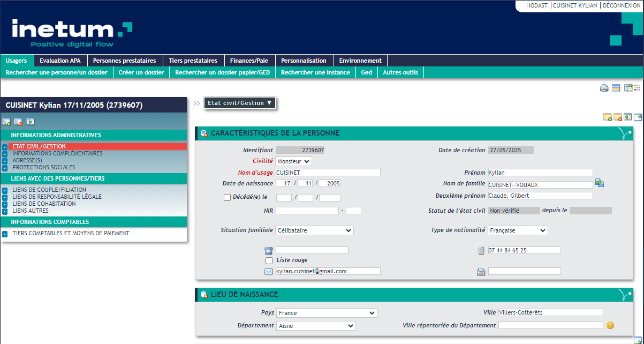
Task: Open the Situation familiale dropdown
Action: pos(314,230)
